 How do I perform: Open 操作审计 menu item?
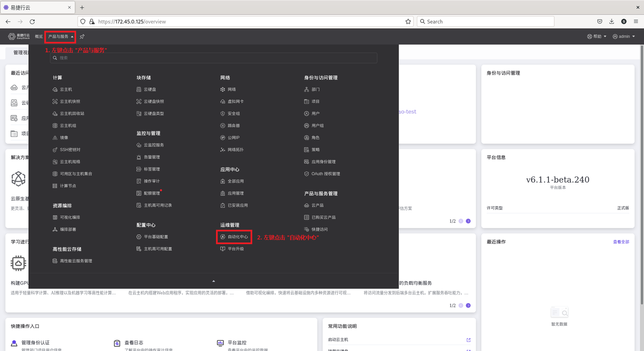[x=148, y=181]
